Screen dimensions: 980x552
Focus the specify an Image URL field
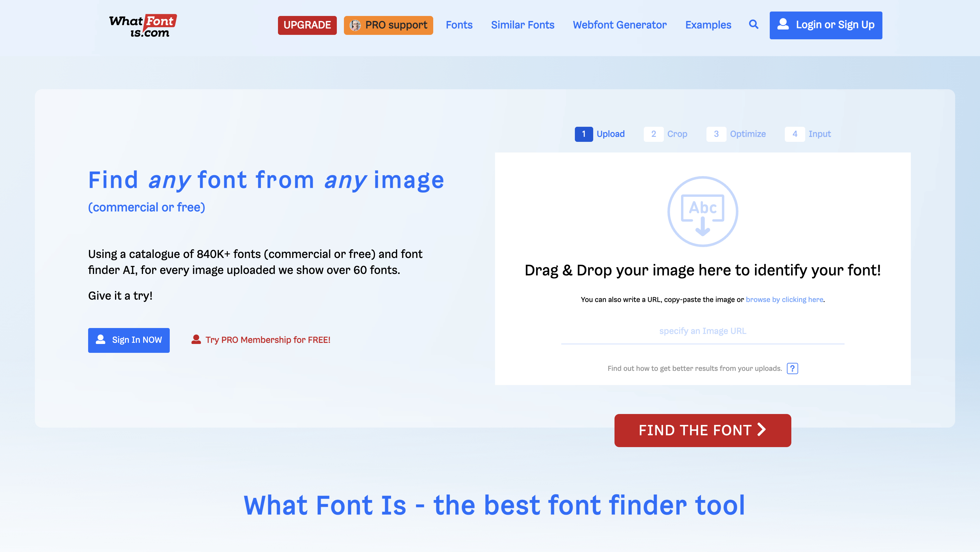tap(703, 332)
